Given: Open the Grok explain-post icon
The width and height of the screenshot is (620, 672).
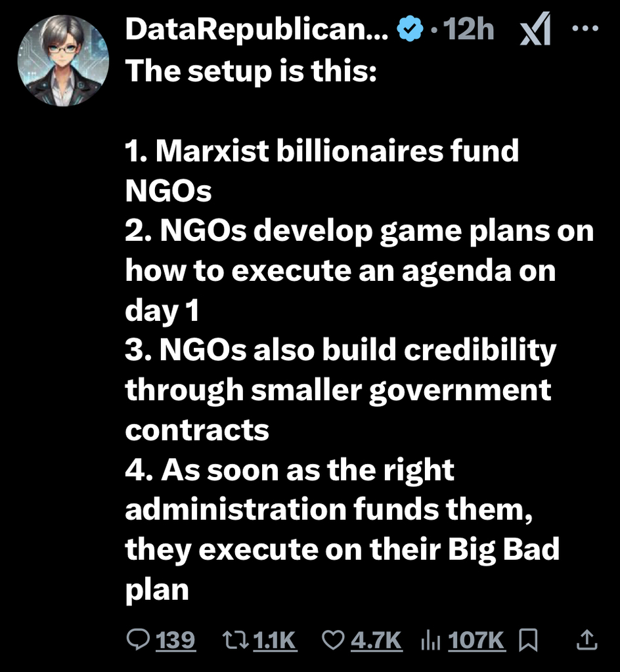Looking at the screenshot, I should pyautogui.click(x=535, y=31).
